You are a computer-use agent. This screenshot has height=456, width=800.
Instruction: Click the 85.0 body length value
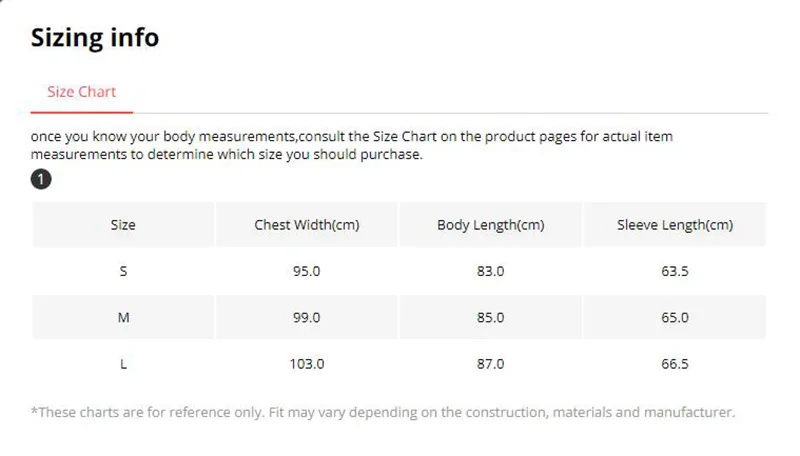490,317
